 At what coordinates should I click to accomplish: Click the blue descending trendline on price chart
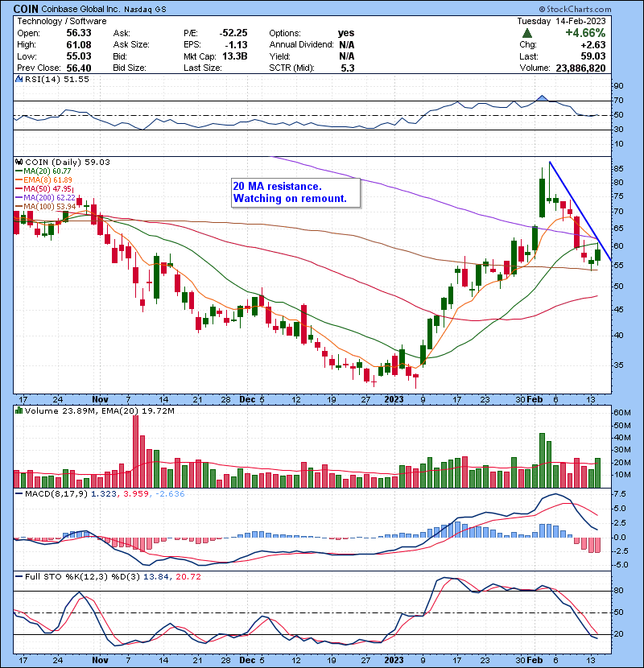tap(580, 210)
